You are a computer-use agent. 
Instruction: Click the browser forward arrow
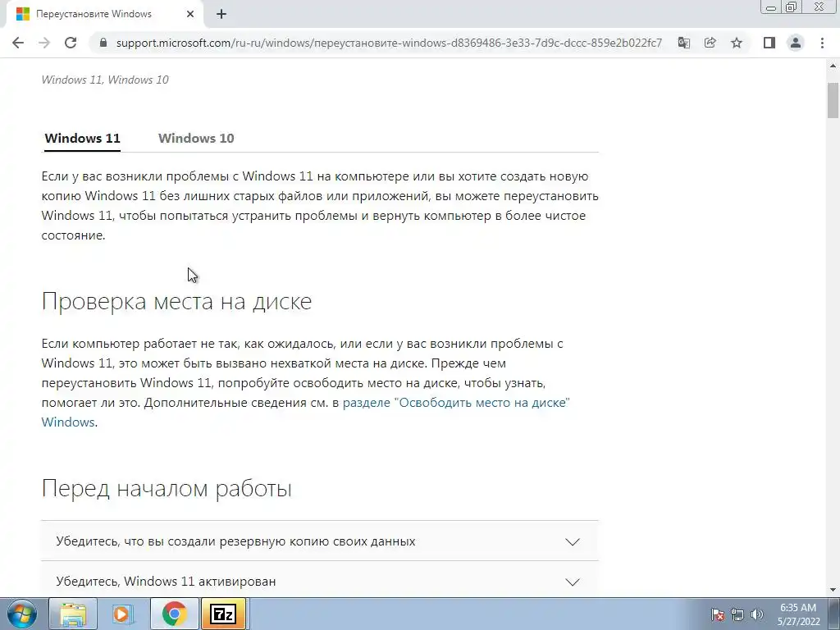[x=44, y=43]
